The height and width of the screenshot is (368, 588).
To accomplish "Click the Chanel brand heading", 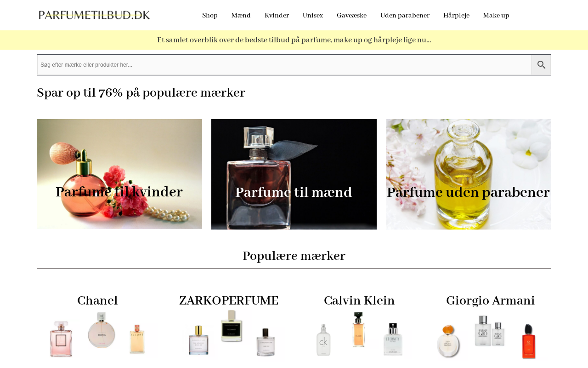I will (97, 301).
